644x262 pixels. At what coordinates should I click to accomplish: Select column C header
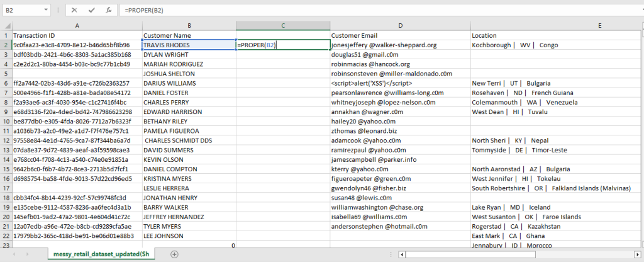coord(283,25)
